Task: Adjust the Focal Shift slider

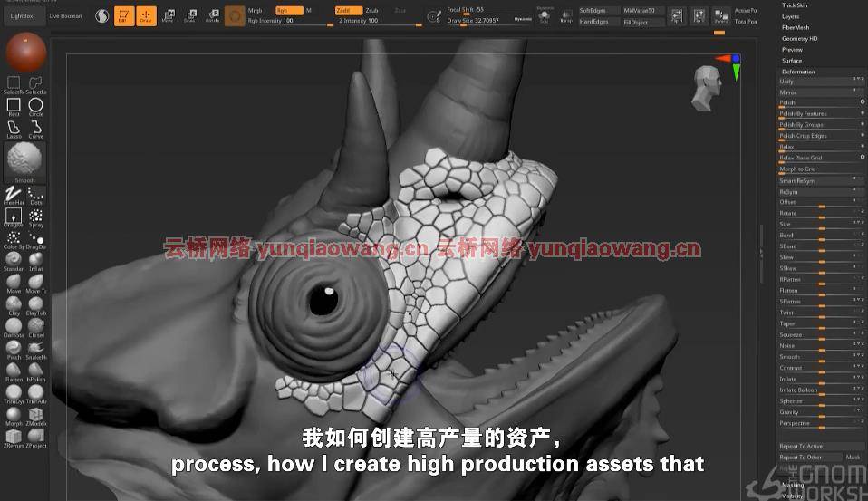Action: coord(488,10)
